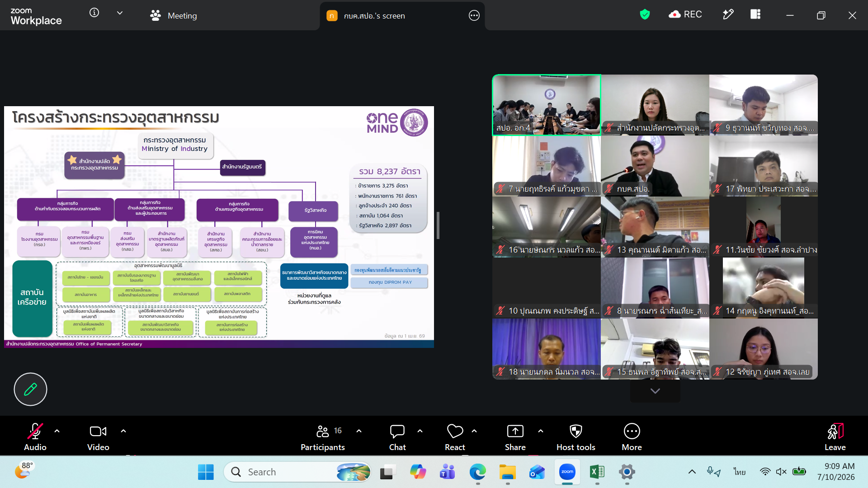The width and height of the screenshot is (868, 488).
Task: Launch Copilot from taskbar
Action: pyautogui.click(x=418, y=472)
